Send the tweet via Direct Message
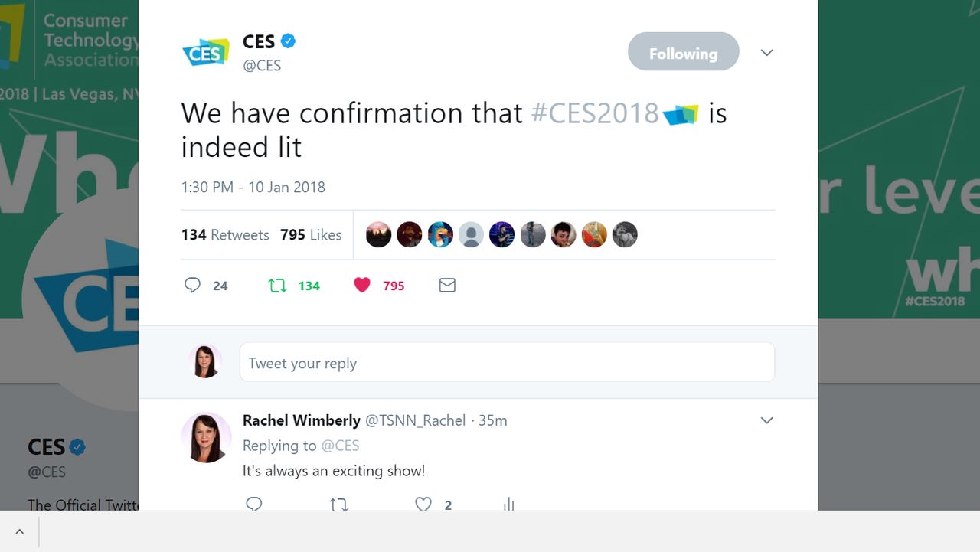This screenshot has height=552, width=980. click(447, 285)
